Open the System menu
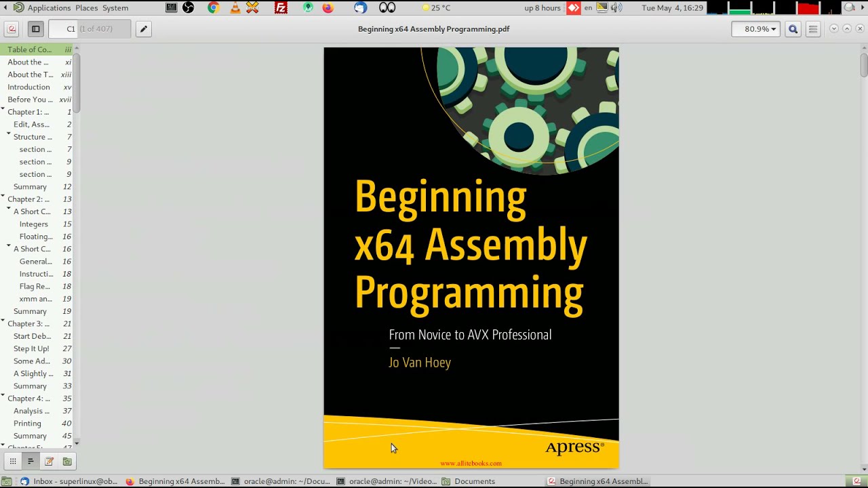Image resolution: width=868 pixels, height=488 pixels. tap(115, 7)
